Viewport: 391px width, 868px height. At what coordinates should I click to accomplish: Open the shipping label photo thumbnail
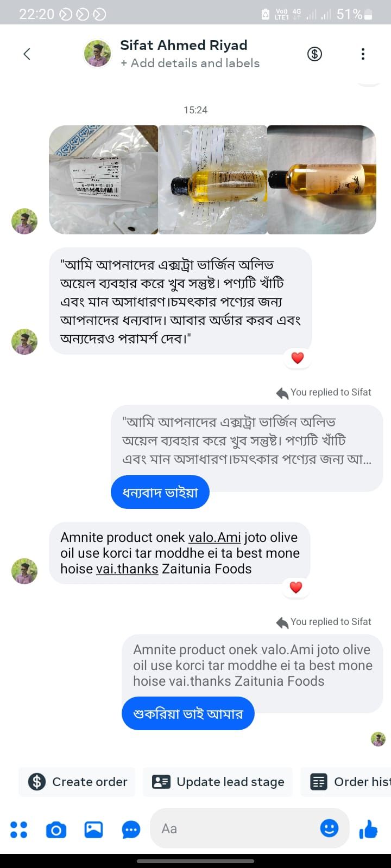pyautogui.click(x=103, y=180)
